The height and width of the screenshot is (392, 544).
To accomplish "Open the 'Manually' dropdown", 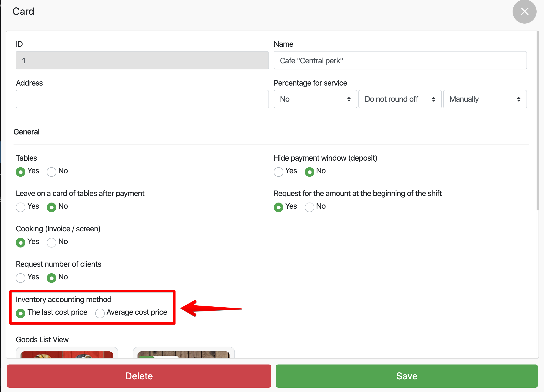I will tap(485, 99).
